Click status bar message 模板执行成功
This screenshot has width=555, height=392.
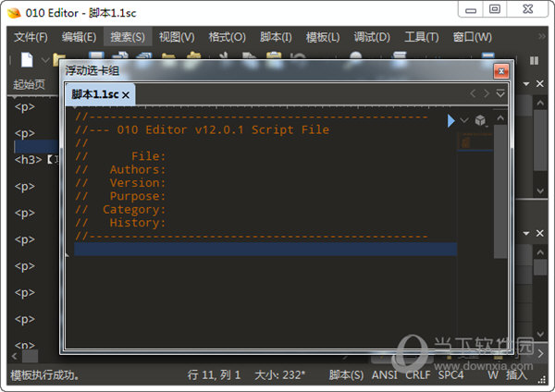click(44, 375)
